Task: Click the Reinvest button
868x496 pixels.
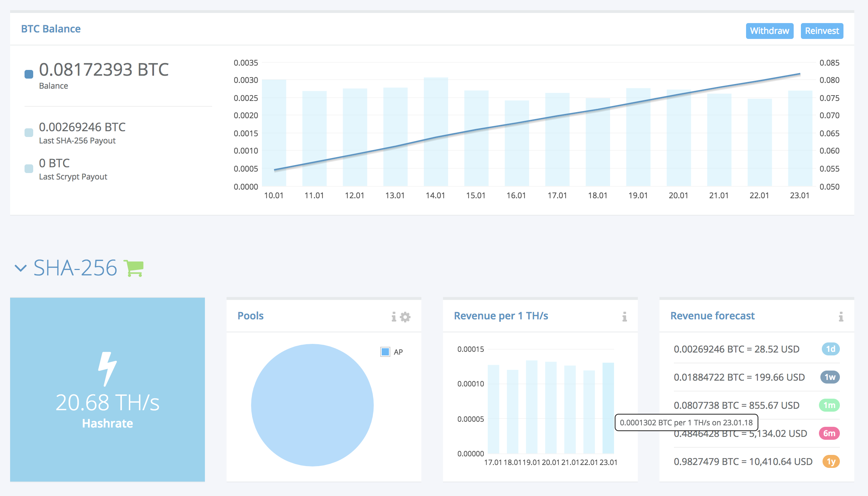Action: (x=822, y=31)
